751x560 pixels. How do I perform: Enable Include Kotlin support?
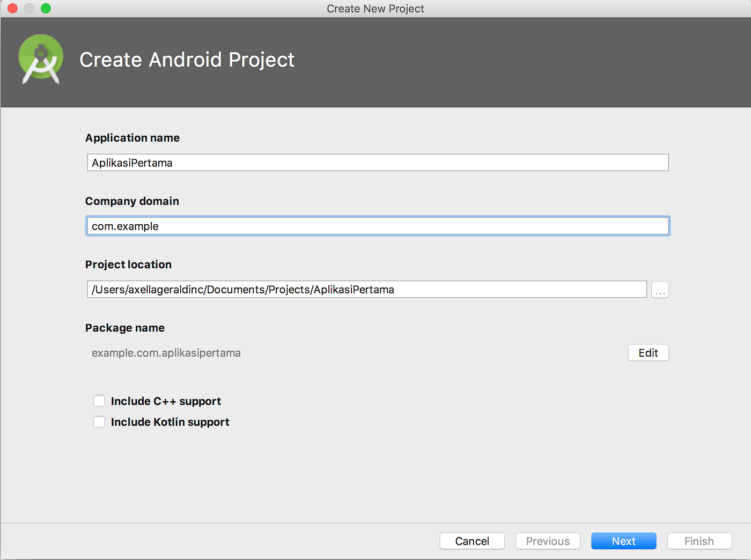[99, 422]
